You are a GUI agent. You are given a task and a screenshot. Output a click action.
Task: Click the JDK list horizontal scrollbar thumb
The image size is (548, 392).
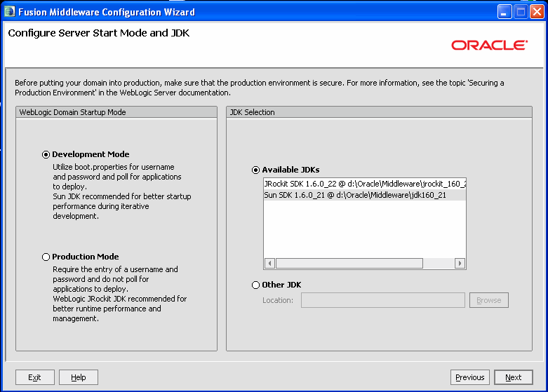pyautogui.click(x=349, y=263)
